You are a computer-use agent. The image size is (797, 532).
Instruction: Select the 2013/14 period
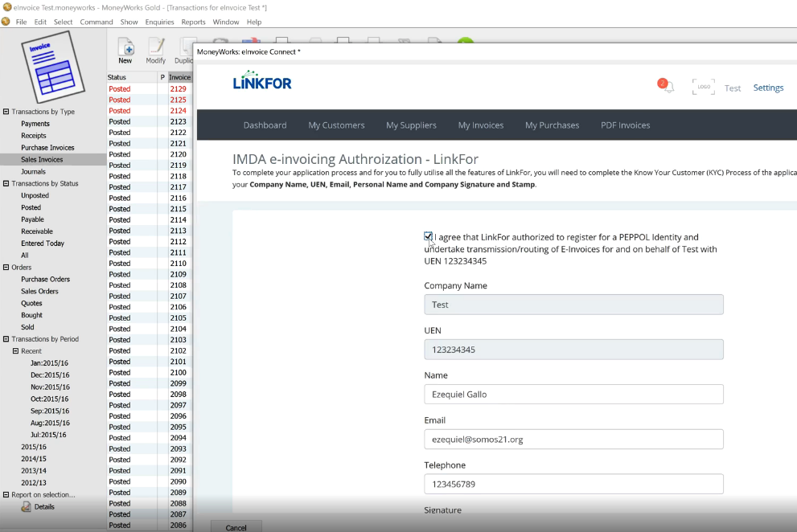pos(34,470)
